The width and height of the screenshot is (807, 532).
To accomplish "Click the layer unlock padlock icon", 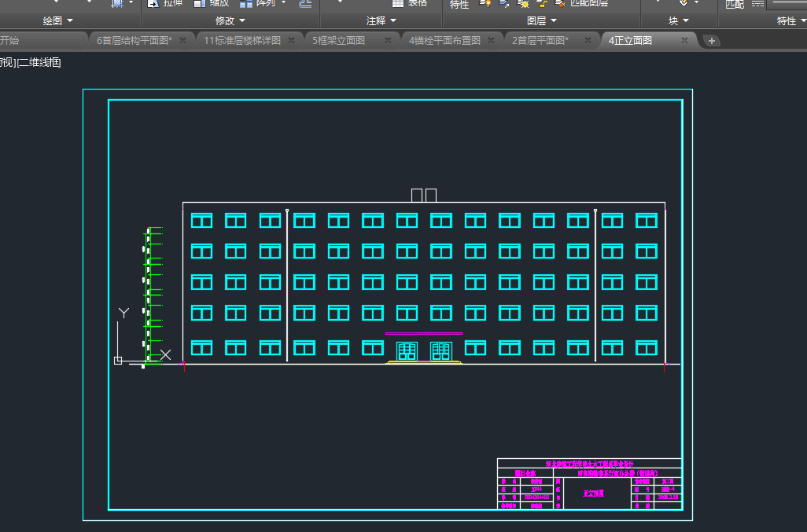I will (541, 4).
